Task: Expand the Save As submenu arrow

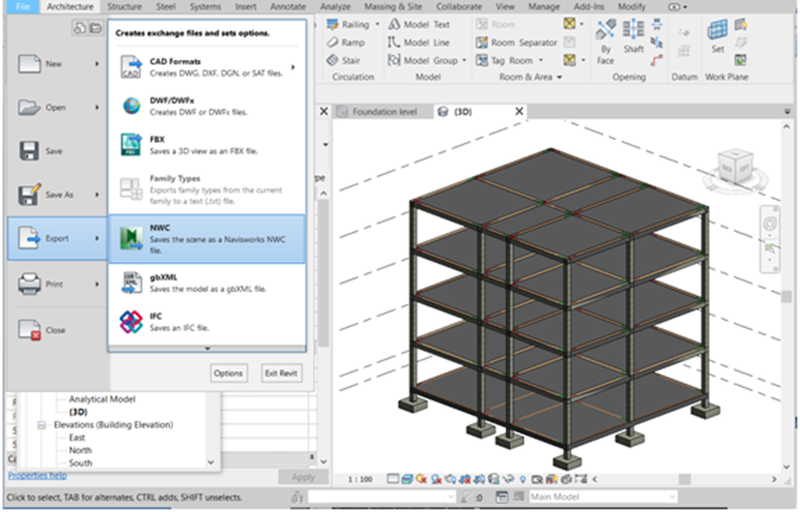Action: click(x=97, y=195)
